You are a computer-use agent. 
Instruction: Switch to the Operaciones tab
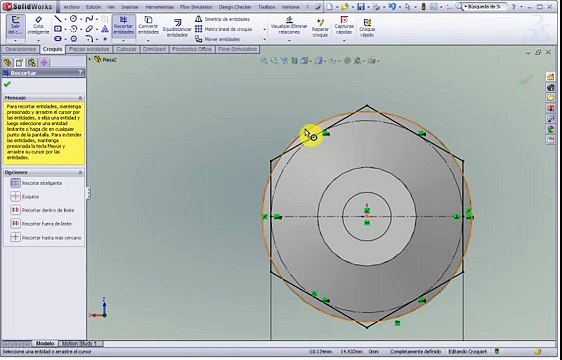(20, 49)
